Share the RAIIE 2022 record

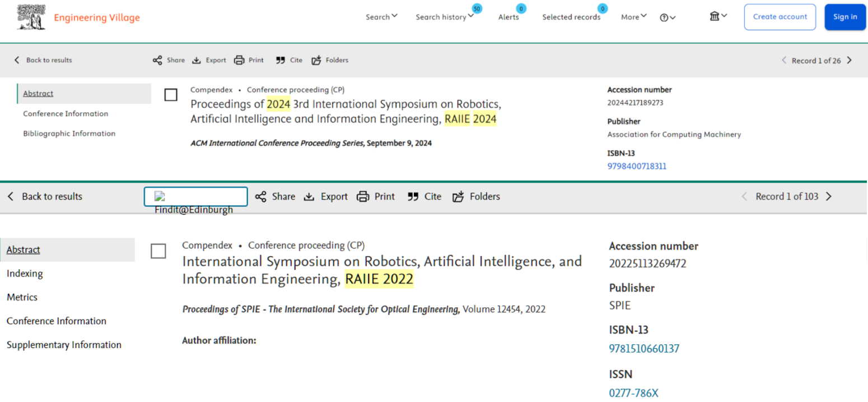275,196
